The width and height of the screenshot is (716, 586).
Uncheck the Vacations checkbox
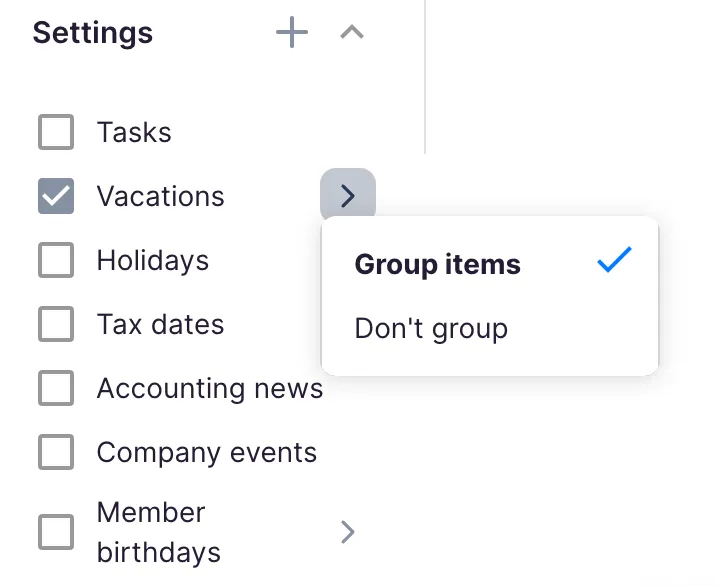tap(56, 196)
